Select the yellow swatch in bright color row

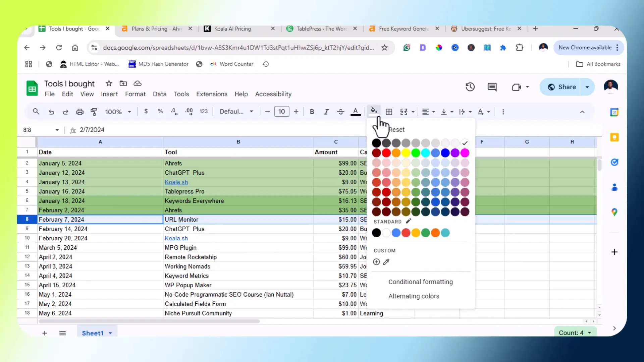pos(406,153)
